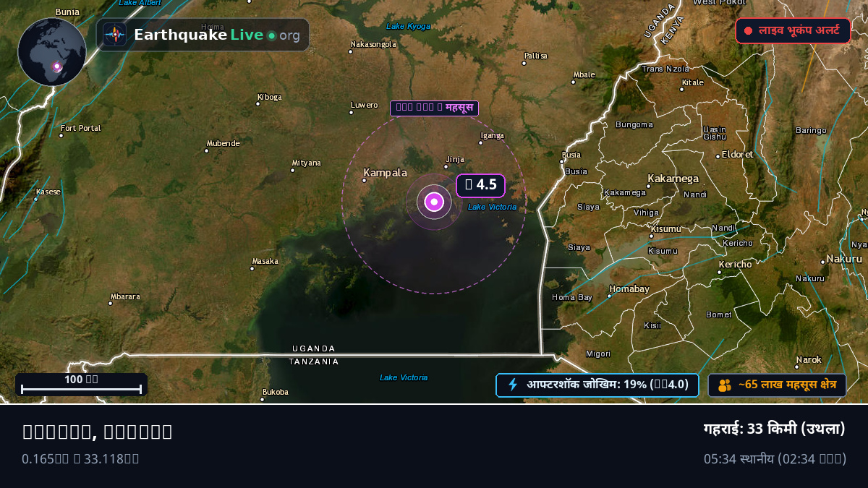Click the Kisii county label
868x488 pixels.
(652, 325)
